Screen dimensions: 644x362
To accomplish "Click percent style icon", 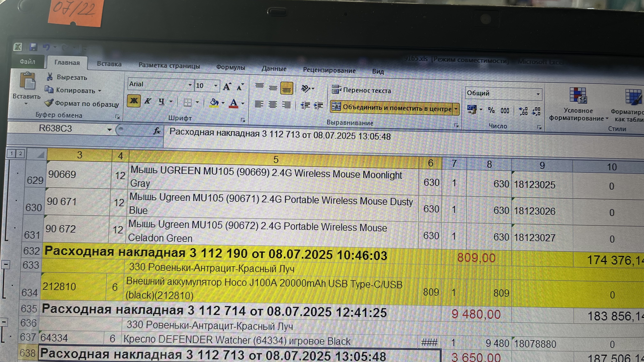I will (491, 110).
